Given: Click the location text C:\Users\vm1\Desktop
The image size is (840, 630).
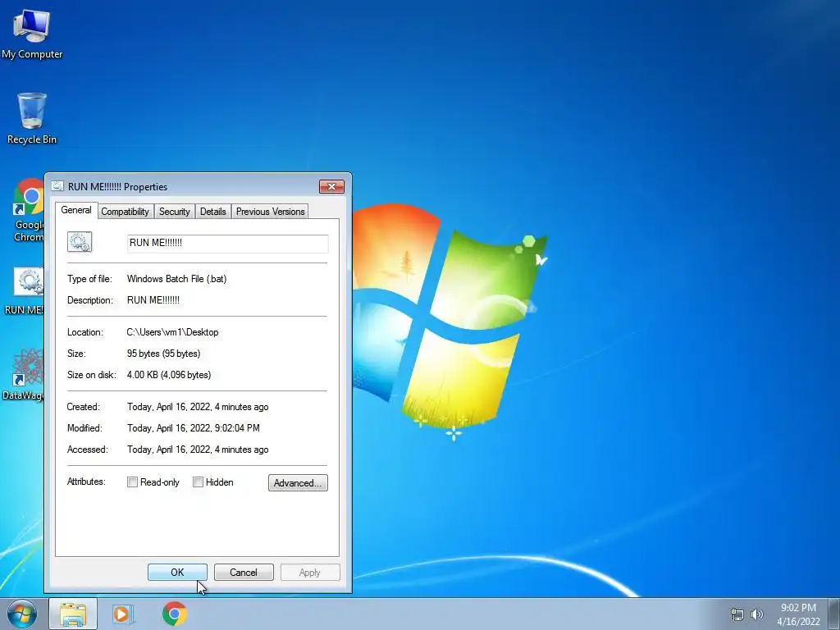Looking at the screenshot, I should [x=172, y=332].
